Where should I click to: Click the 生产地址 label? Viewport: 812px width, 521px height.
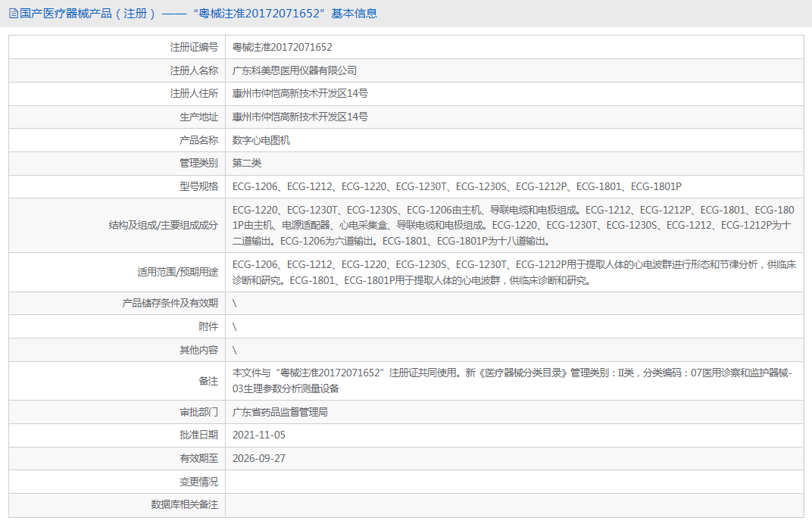coord(199,117)
